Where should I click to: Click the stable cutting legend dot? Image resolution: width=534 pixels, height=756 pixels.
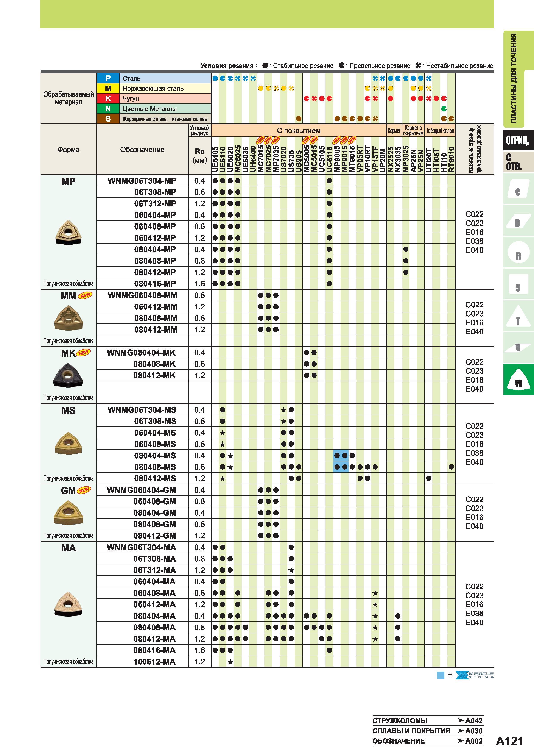pyautogui.click(x=265, y=66)
